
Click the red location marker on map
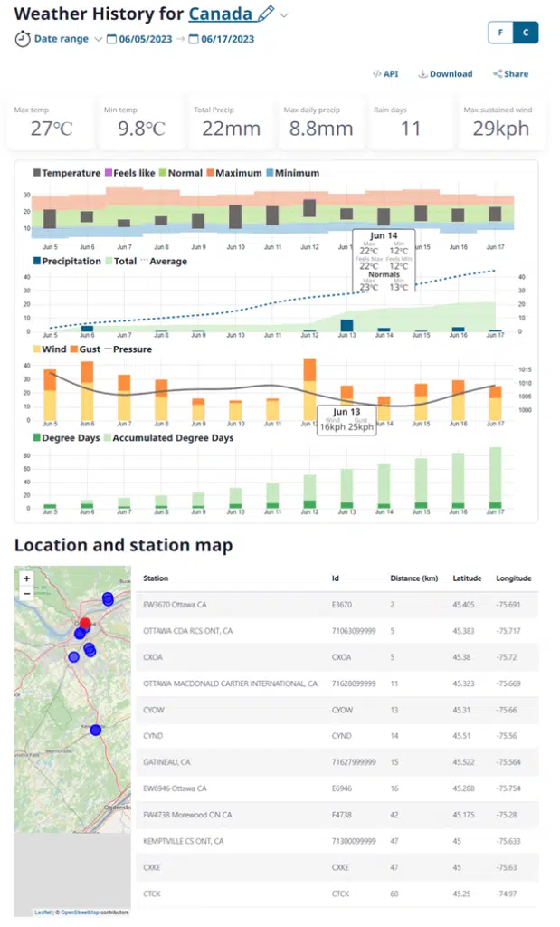click(85, 624)
